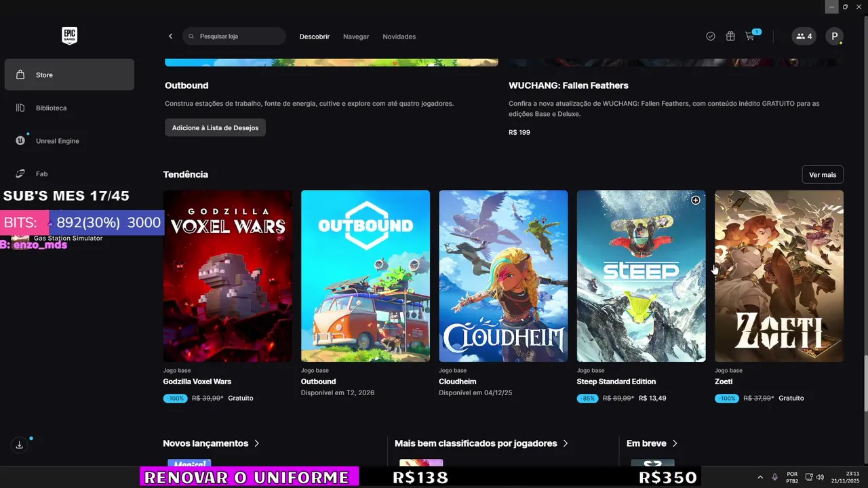Open Steep Standard Edition title link
The width and height of the screenshot is (868, 488).
click(616, 382)
